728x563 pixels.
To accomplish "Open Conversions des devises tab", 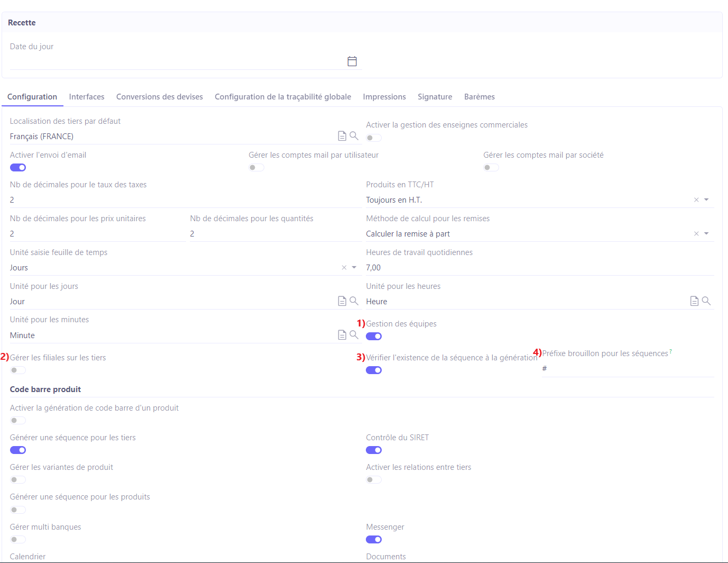I will coord(160,97).
